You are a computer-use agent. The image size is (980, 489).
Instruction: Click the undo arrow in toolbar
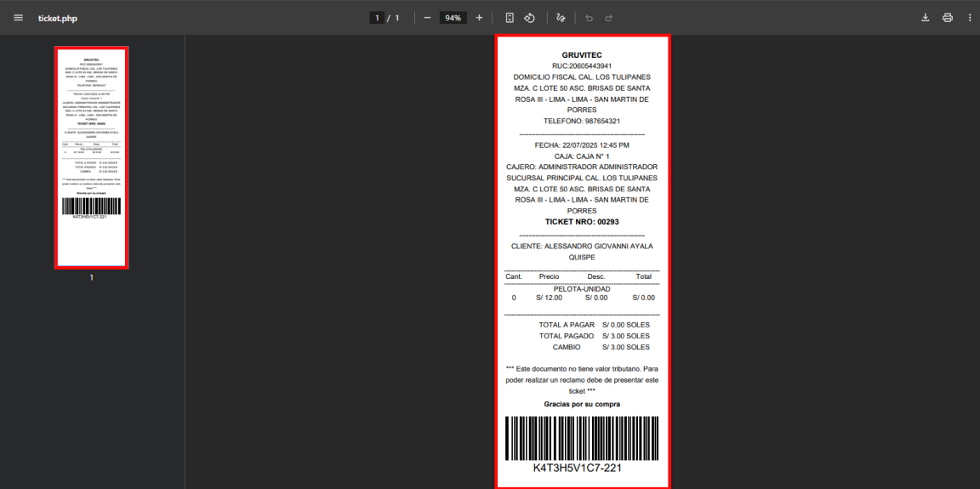pyautogui.click(x=589, y=18)
